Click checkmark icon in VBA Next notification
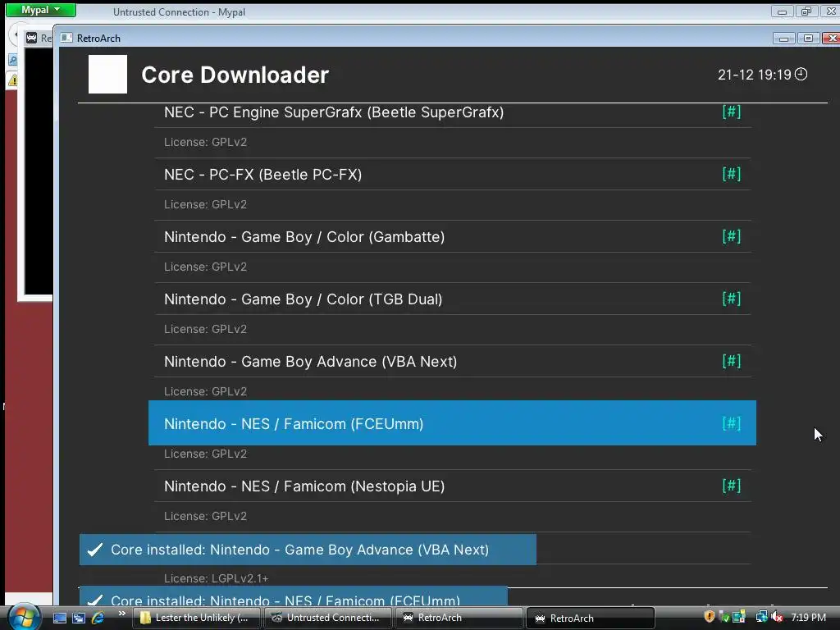Viewport: 840px width, 630px height. tap(95, 550)
